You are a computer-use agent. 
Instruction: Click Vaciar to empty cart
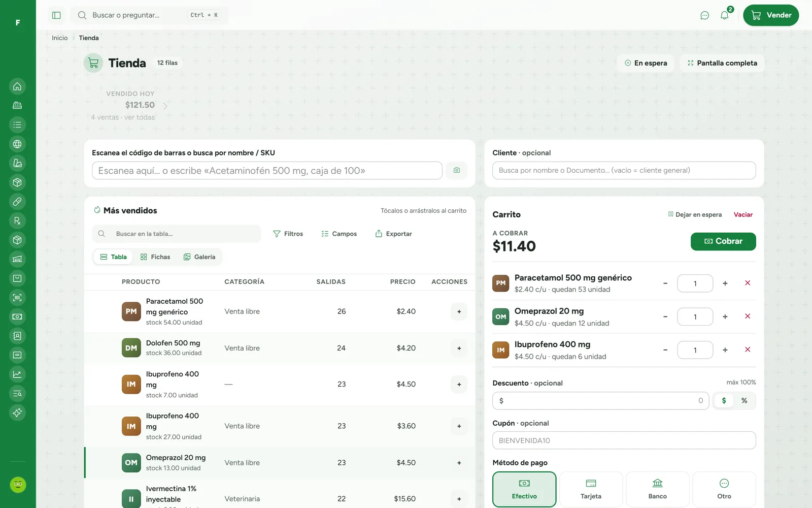(743, 215)
